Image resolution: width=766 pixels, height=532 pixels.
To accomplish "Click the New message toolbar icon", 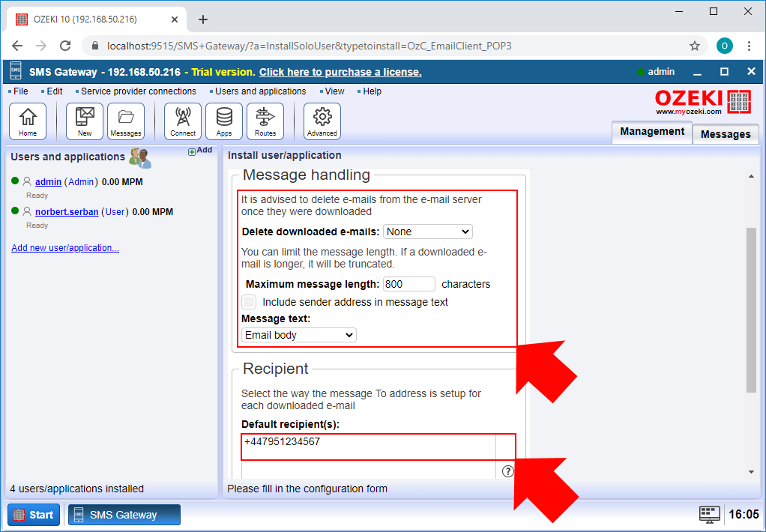I will (85, 121).
